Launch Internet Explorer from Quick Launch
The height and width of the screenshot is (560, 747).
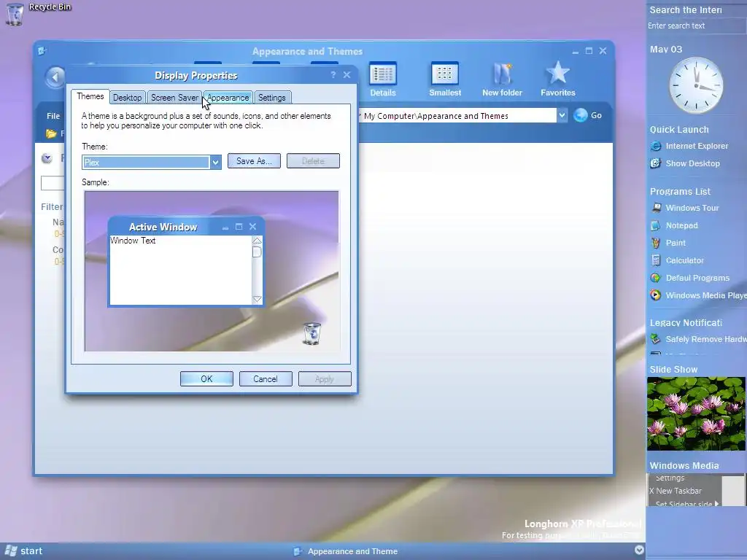pos(689,146)
